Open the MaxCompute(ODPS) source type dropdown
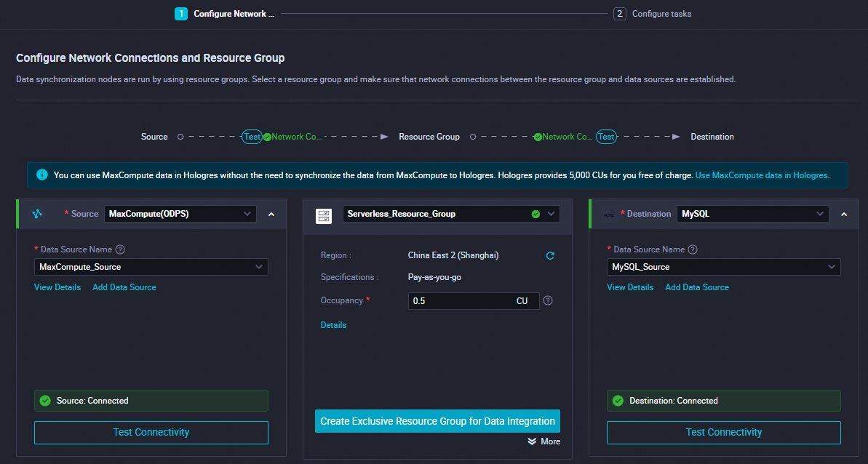Image resolution: width=868 pixels, height=464 pixels. pos(180,214)
